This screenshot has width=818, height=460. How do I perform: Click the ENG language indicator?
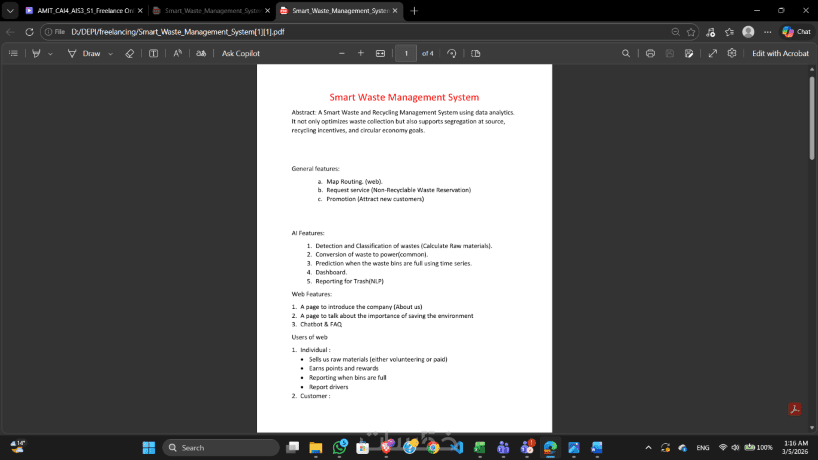(x=703, y=447)
